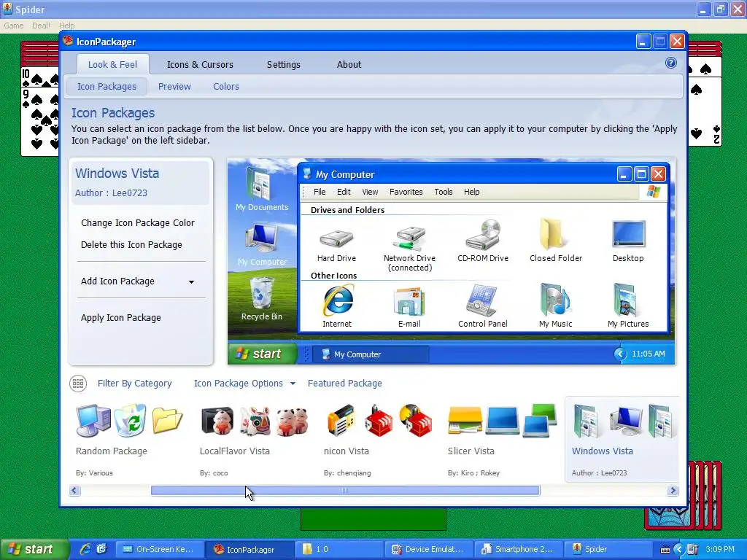Open the 1.0 folder taskbar button
Image resolution: width=747 pixels, height=560 pixels.
tap(339, 549)
